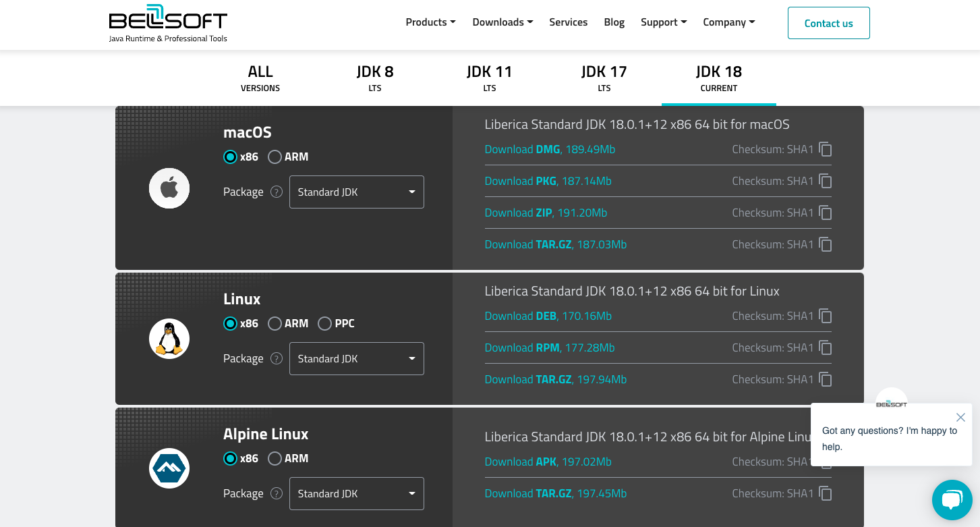Download DMG package for macOS
The image size is (980, 527).
[x=550, y=149]
